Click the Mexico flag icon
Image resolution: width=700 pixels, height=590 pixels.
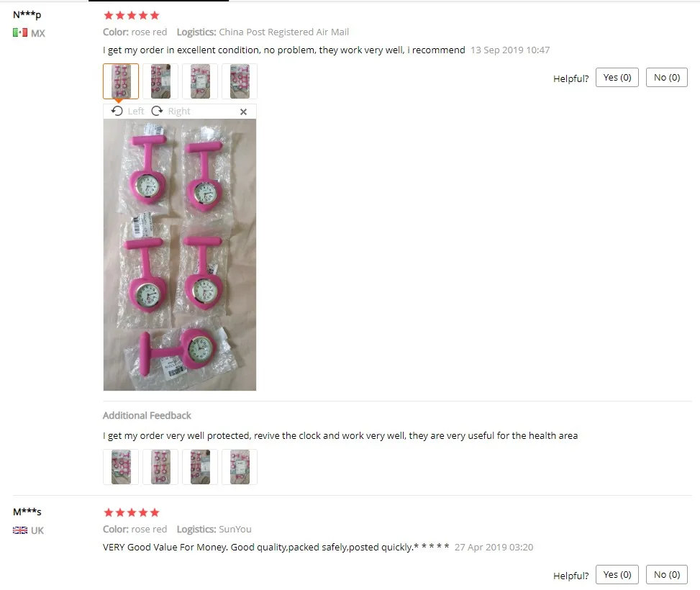point(20,32)
